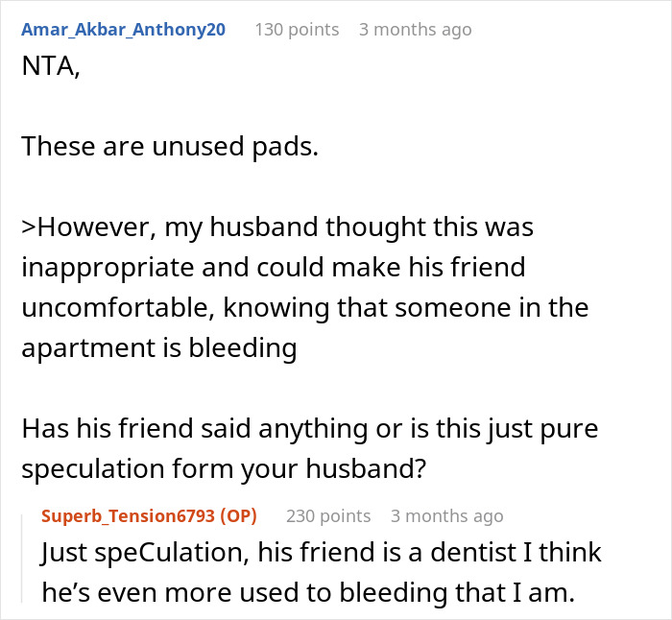Viewport: 672px width, 620px height.
Task: Click the reply's '3 months ago' timestamp
Action: [x=446, y=515]
